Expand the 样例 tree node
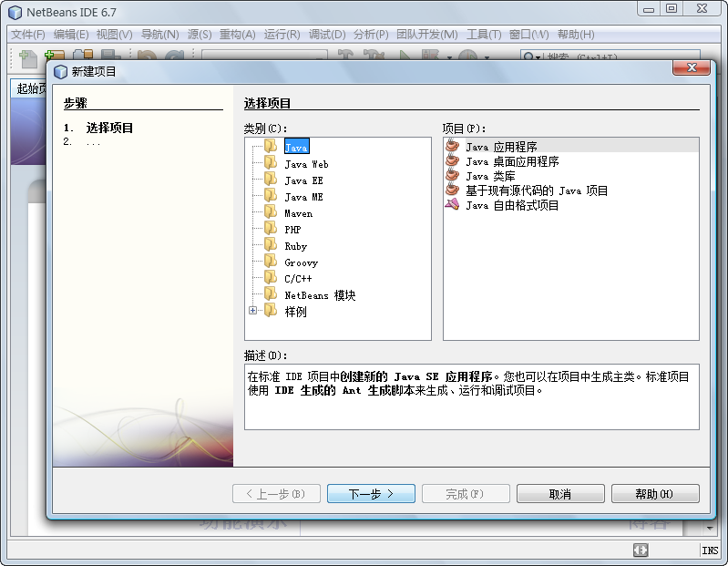Screen dimensions: 728x566 click(x=253, y=312)
